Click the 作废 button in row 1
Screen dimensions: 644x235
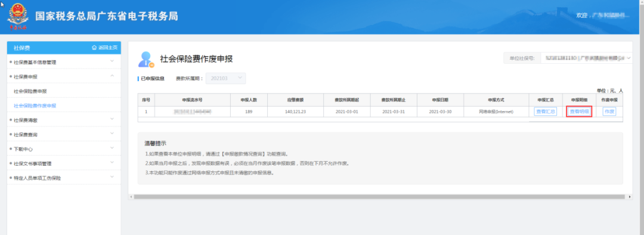pyautogui.click(x=609, y=112)
